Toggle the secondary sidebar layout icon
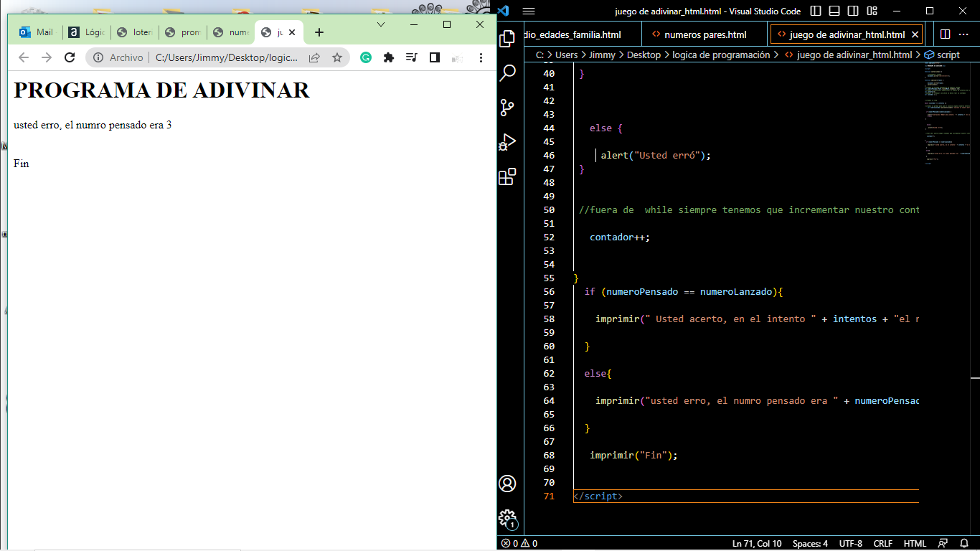Image resolution: width=980 pixels, height=551 pixels. (853, 11)
